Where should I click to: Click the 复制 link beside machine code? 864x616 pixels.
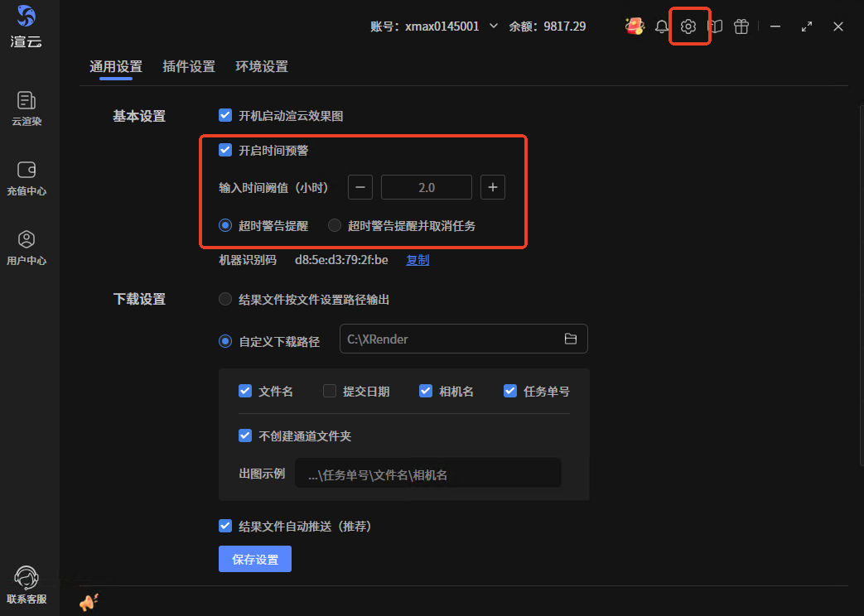(x=418, y=260)
